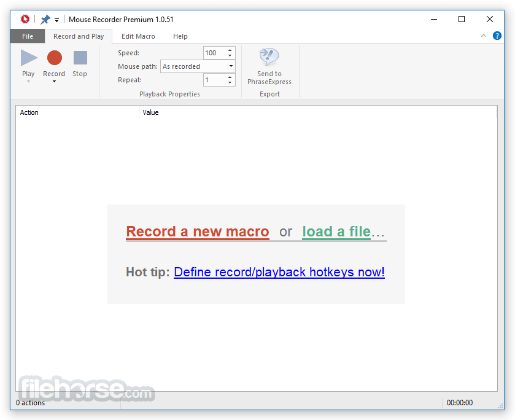Open the quick access toolbar customize arrow
515x420 pixels.
[x=57, y=20]
